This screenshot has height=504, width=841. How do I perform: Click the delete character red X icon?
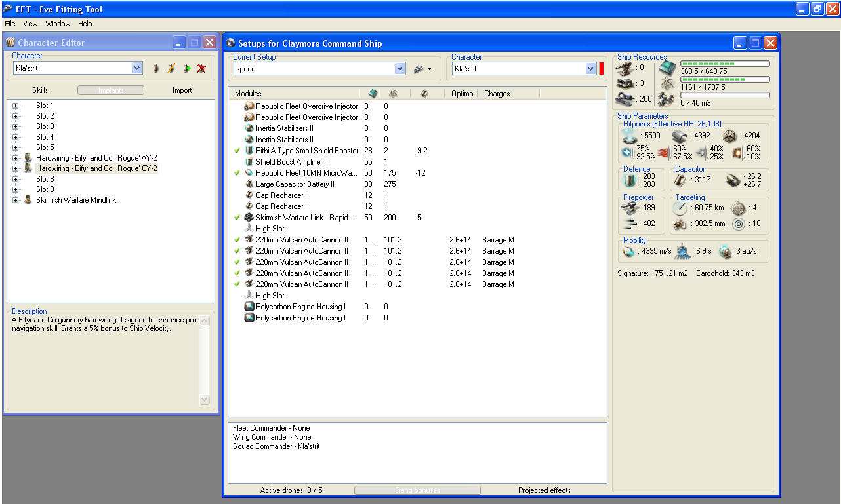coord(202,68)
